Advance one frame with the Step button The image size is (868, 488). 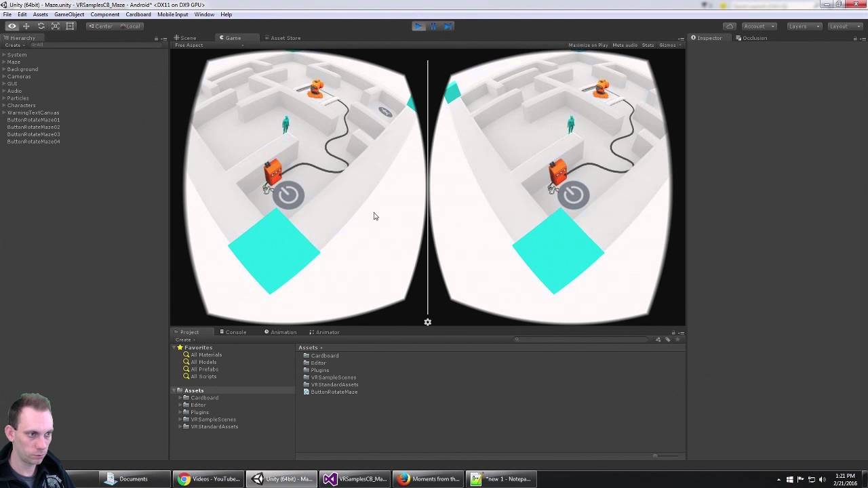coord(448,26)
